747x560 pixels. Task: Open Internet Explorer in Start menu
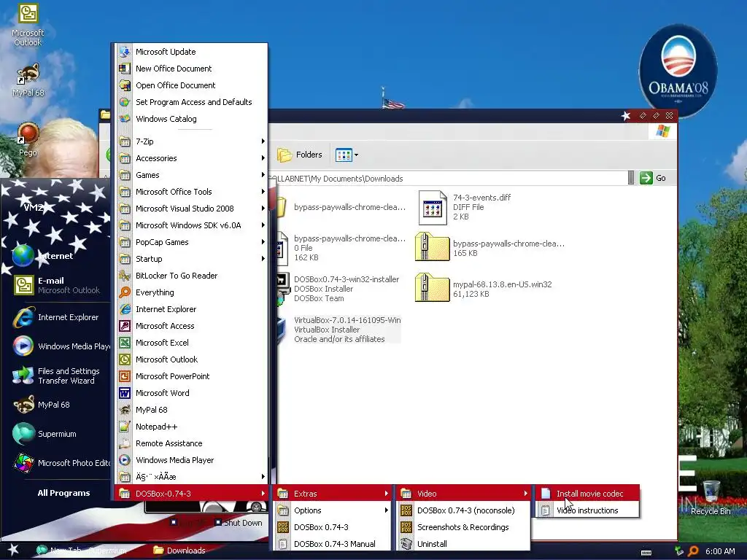56,317
